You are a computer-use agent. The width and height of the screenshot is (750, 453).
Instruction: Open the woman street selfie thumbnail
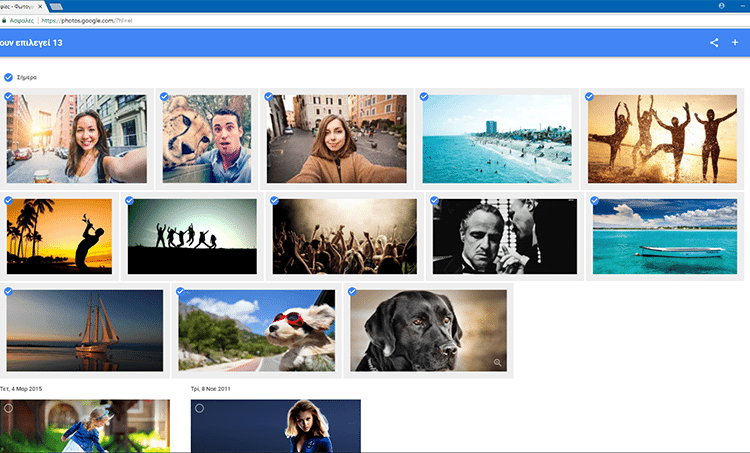tap(77, 139)
